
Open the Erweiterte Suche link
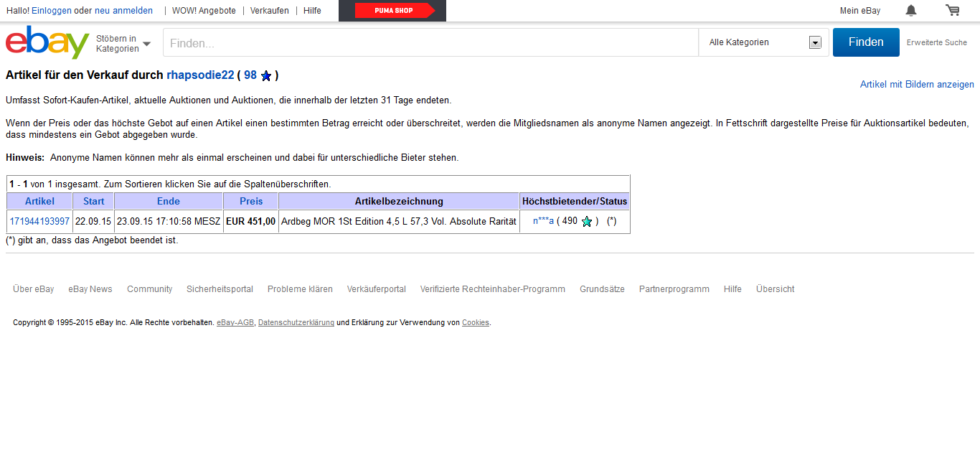pos(937,42)
